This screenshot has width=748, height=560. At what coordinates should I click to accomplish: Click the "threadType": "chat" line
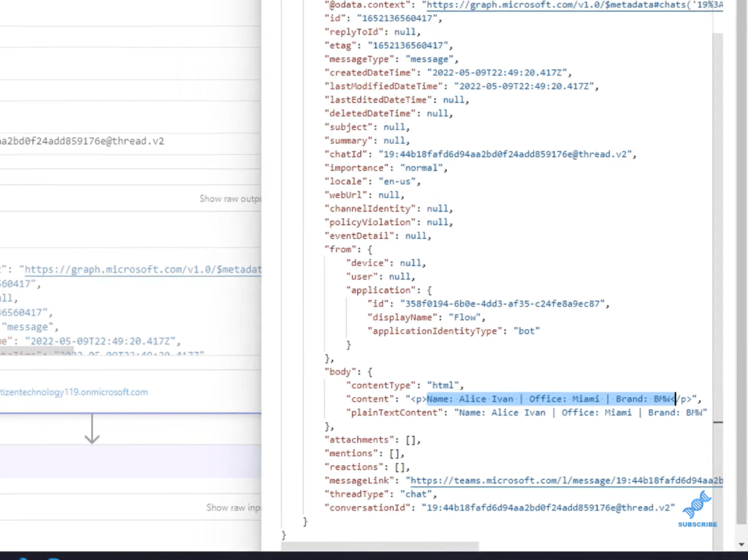pos(381,494)
